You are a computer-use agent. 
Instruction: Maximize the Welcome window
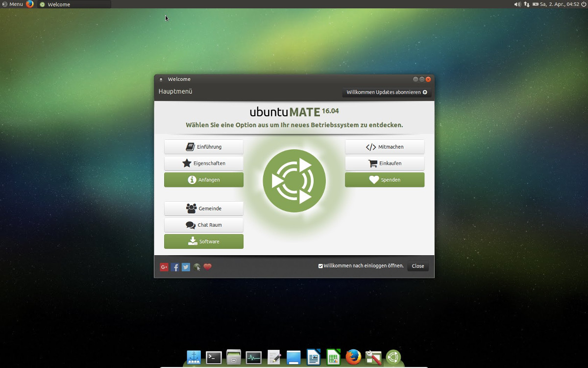point(422,79)
